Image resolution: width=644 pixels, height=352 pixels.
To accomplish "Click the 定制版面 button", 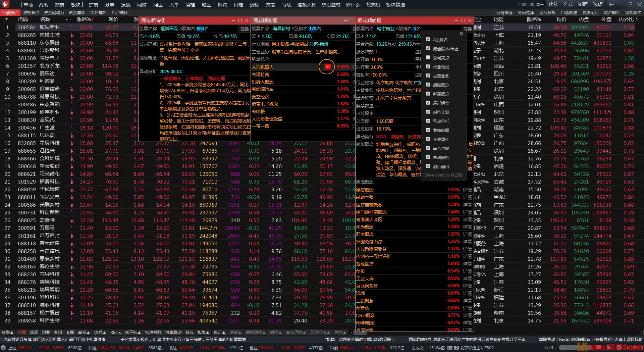I will point(633,13).
